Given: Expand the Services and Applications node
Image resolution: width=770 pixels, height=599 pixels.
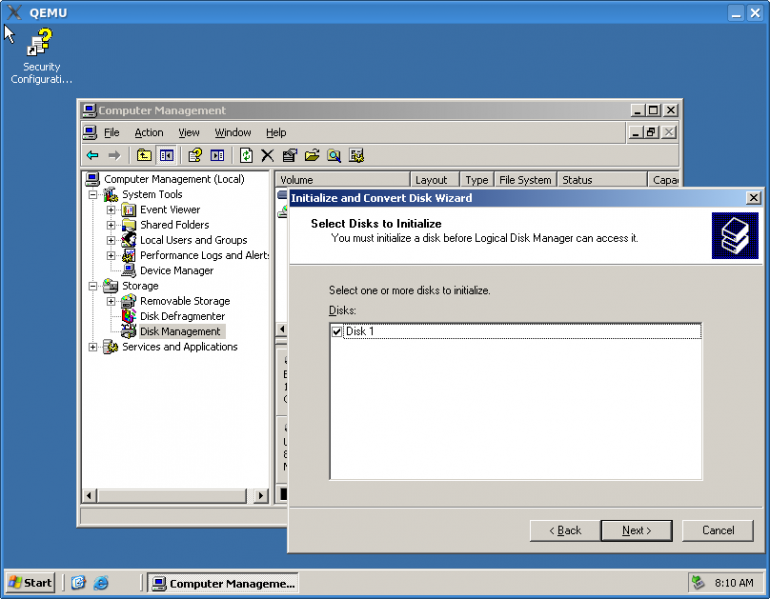Looking at the screenshot, I should point(93,347).
